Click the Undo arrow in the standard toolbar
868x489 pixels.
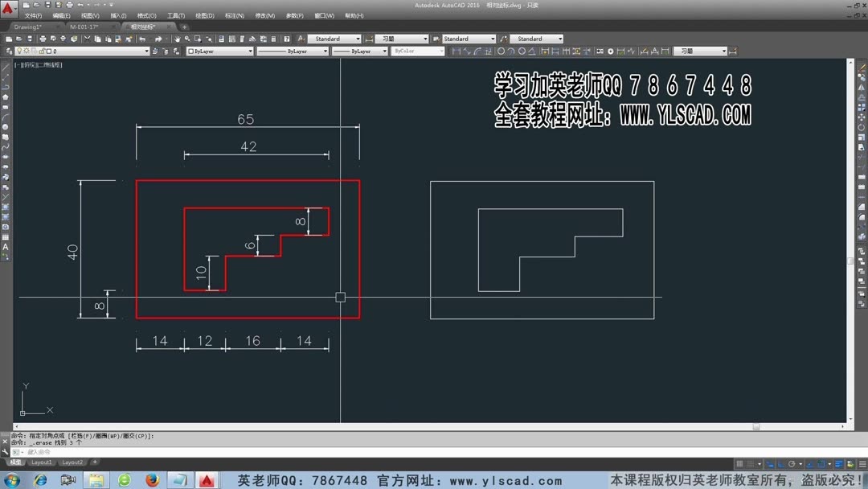142,39
